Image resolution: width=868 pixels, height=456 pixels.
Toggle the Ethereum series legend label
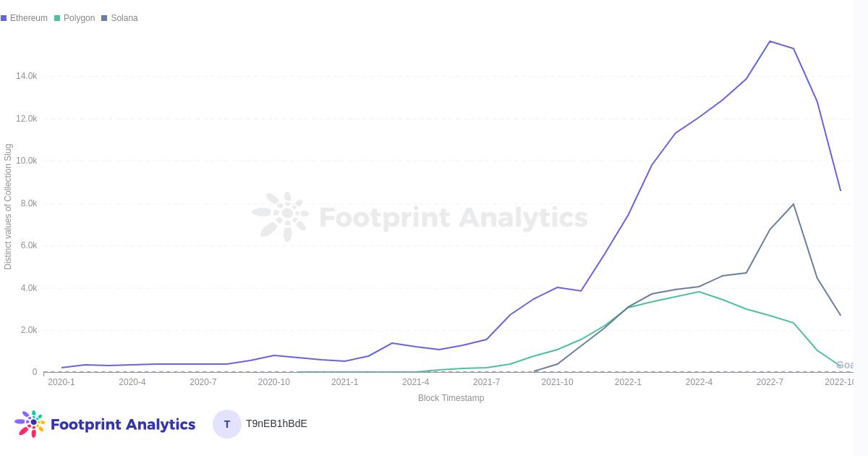coord(29,18)
